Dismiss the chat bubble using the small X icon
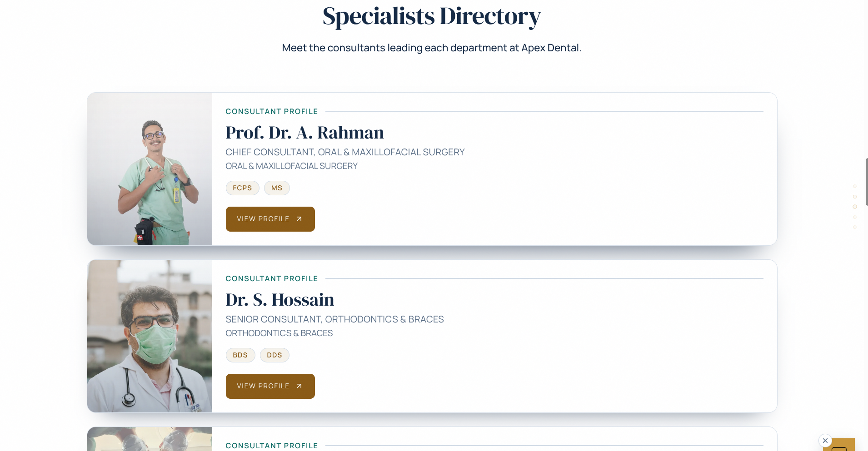 (x=825, y=440)
